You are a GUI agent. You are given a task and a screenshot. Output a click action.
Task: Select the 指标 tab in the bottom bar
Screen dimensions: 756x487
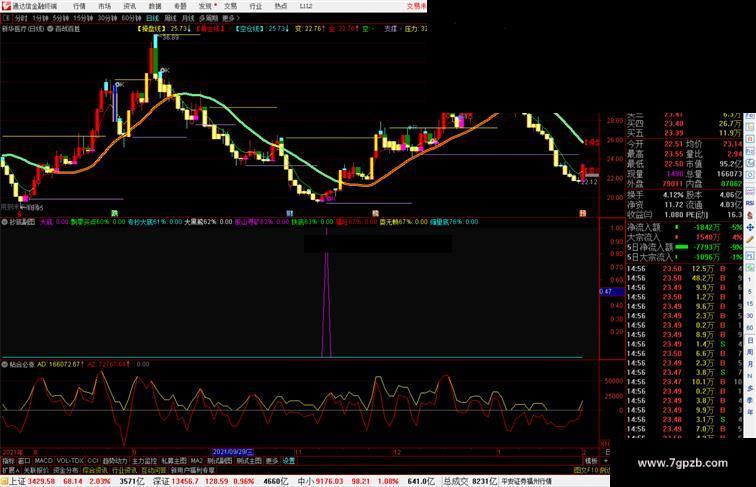click(8, 461)
